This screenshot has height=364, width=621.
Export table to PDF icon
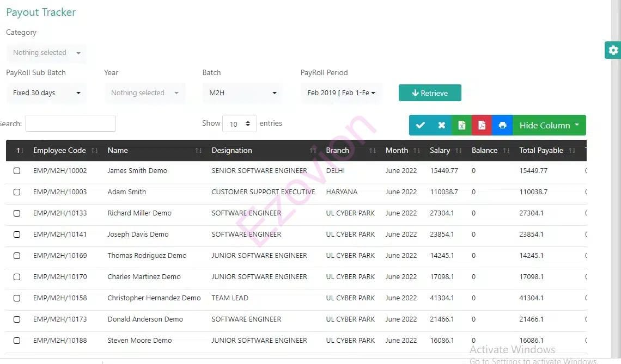482,125
